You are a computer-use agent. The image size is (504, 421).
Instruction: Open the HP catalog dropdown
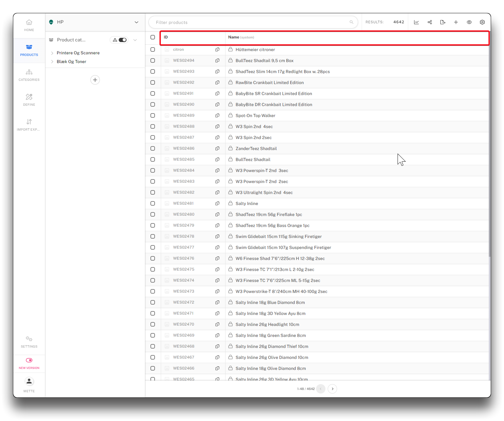[137, 22]
